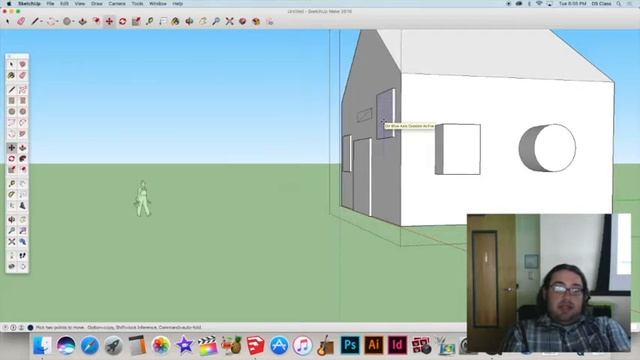
Task: Click the SketchUp icon in the dock
Action: coord(256,345)
